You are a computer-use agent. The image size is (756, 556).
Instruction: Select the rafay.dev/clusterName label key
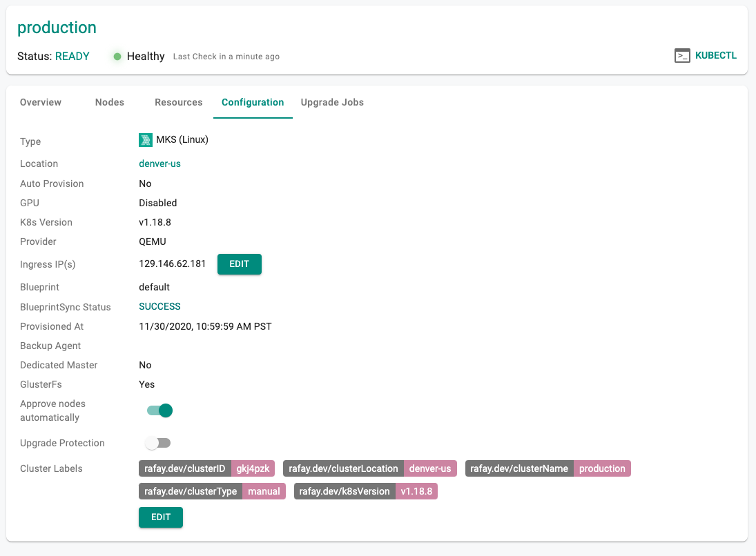coord(519,468)
